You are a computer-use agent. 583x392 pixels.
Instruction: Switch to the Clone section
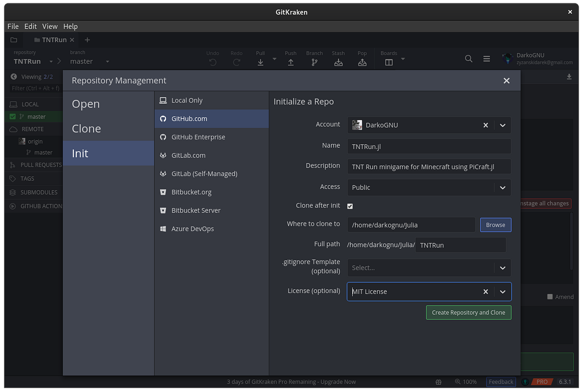(x=86, y=128)
